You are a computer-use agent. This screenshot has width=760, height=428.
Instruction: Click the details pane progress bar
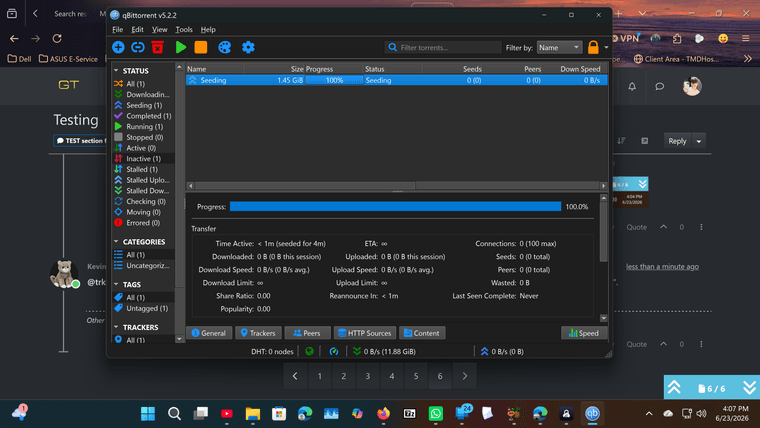pos(396,206)
